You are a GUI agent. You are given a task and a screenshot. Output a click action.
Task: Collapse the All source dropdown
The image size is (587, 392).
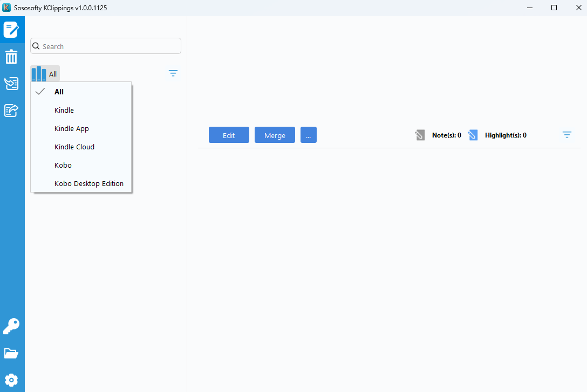click(x=45, y=74)
